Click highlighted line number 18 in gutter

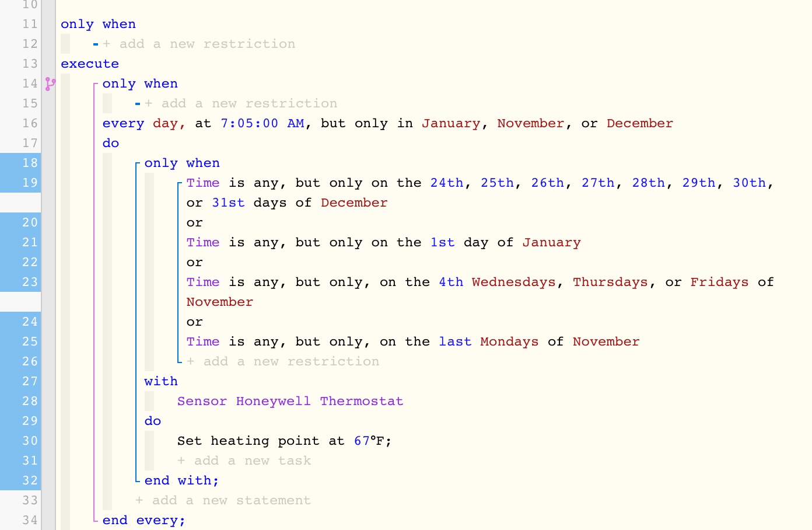30,163
